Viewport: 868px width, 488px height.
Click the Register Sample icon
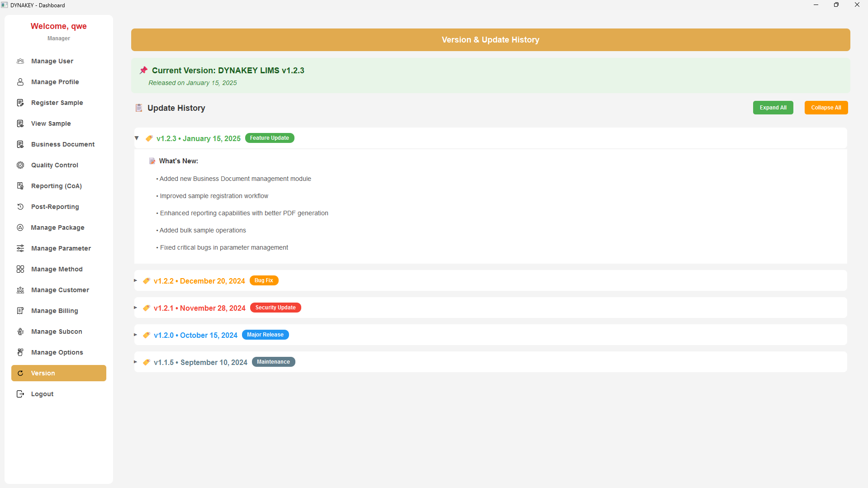(x=20, y=103)
